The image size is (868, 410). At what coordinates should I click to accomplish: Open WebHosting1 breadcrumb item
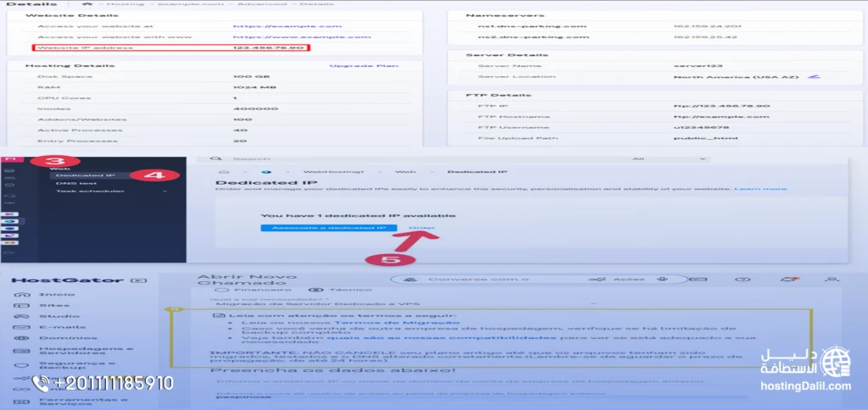[x=333, y=172]
